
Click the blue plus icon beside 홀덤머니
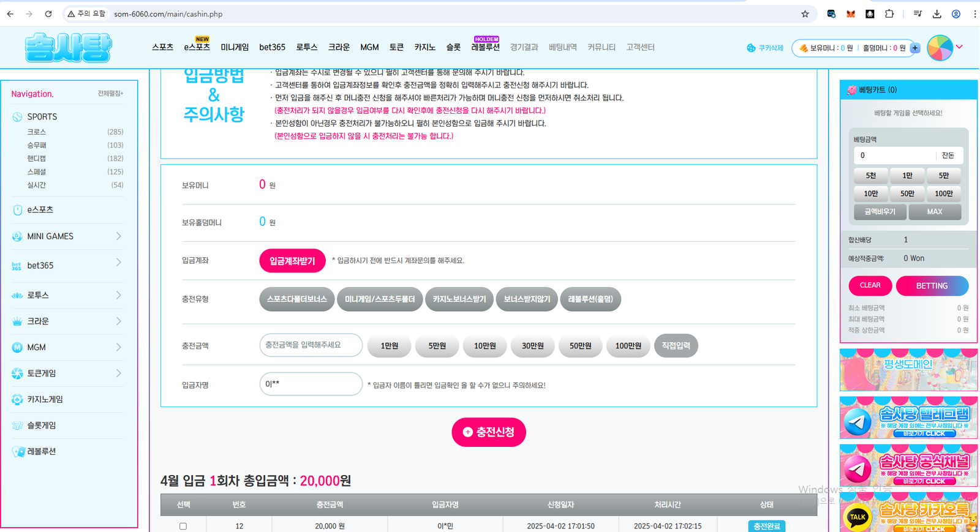tap(915, 48)
